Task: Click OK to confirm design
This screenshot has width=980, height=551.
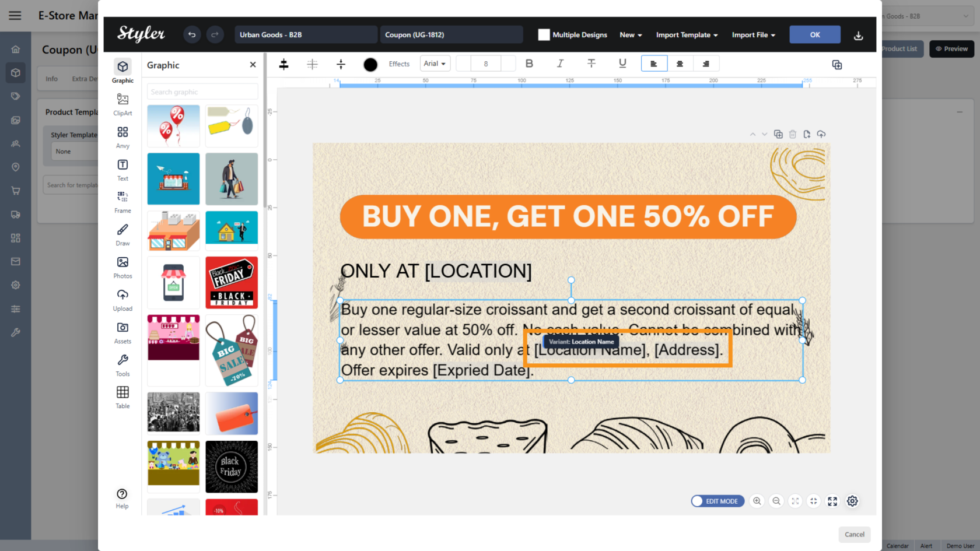Action: (815, 34)
